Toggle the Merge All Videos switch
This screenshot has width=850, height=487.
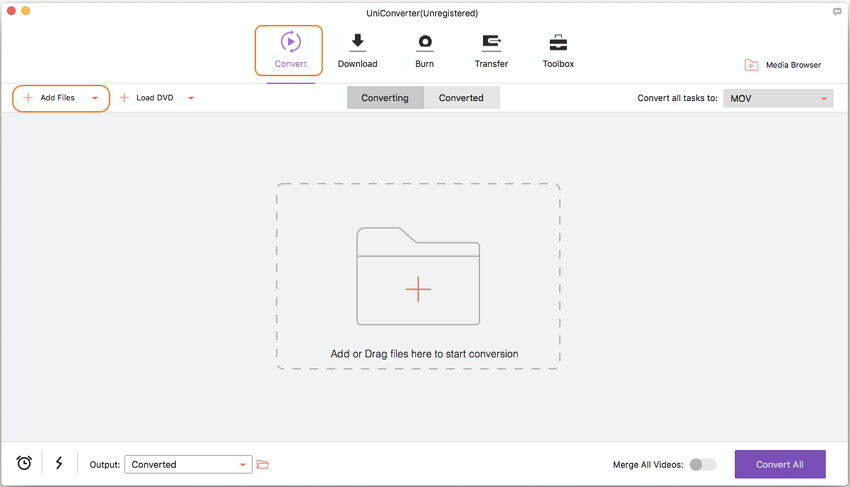(x=703, y=465)
